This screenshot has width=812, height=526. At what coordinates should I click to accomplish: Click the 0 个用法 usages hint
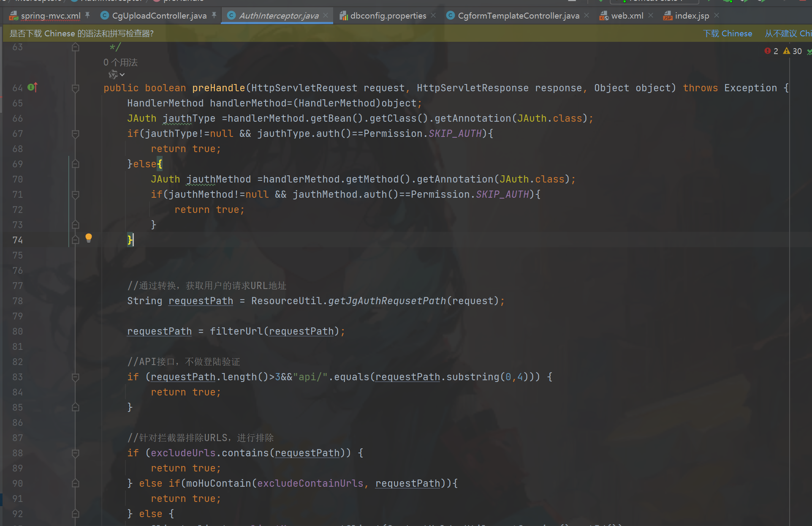tap(120, 63)
